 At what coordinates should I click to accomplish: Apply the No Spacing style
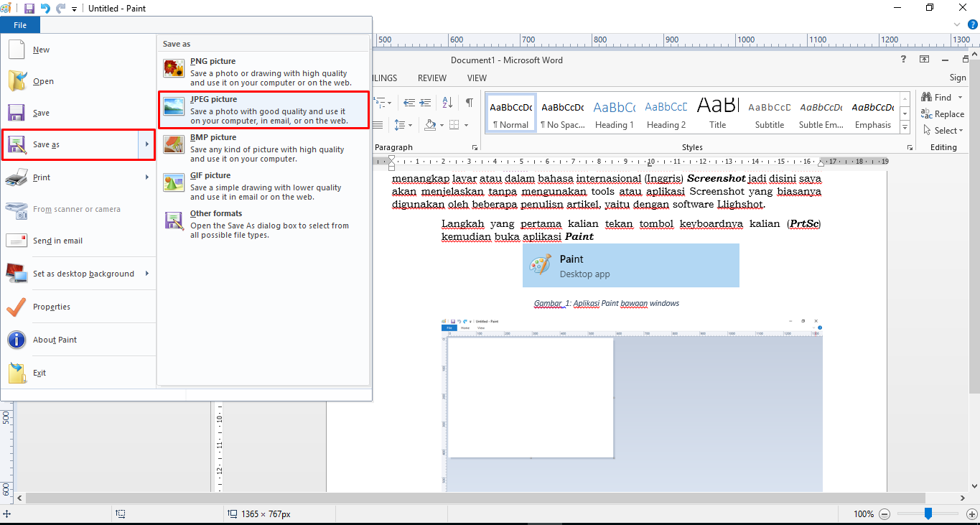point(563,113)
